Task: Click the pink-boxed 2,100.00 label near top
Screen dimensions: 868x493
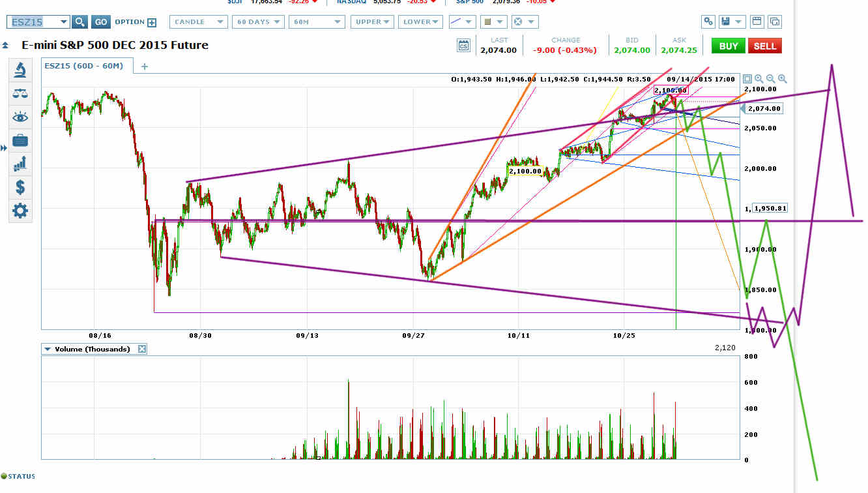Action: [671, 91]
